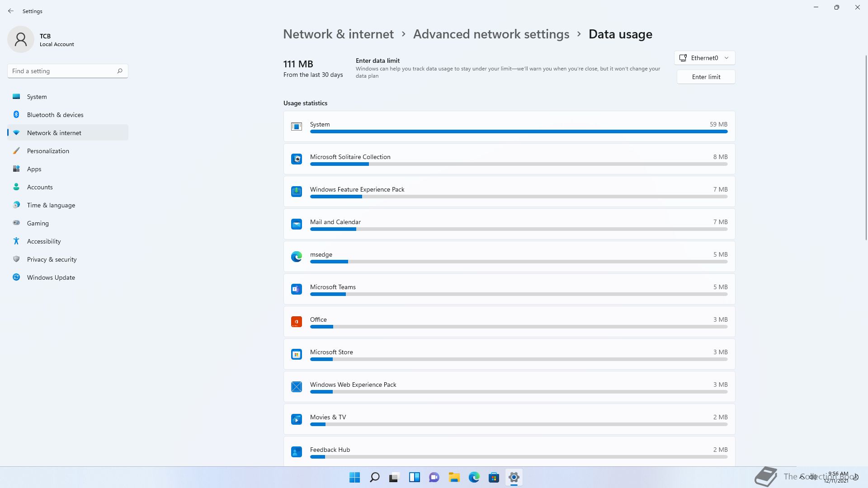This screenshot has height=488, width=868.
Task: Go to Network & internet breadcrumb
Action: point(338,34)
